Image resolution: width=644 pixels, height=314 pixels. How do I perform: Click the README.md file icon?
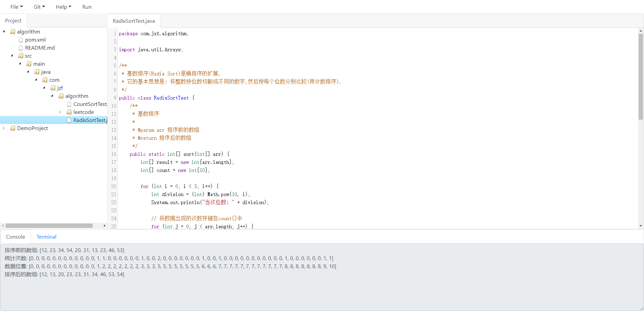pyautogui.click(x=21, y=48)
